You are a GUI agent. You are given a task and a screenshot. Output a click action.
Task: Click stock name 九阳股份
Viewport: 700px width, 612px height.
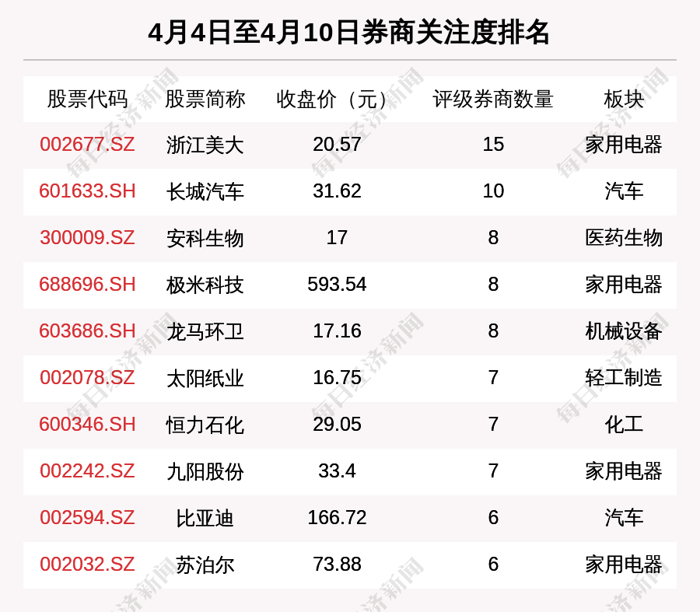(x=205, y=472)
